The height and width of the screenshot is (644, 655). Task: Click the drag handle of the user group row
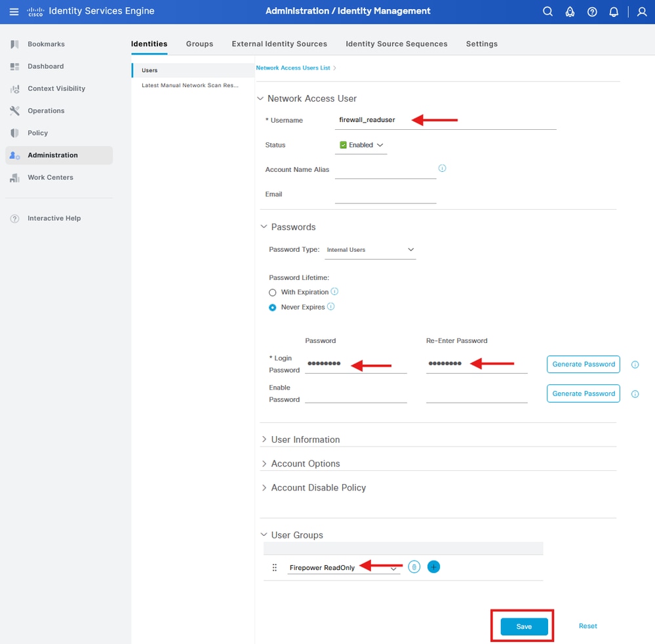pyautogui.click(x=275, y=567)
